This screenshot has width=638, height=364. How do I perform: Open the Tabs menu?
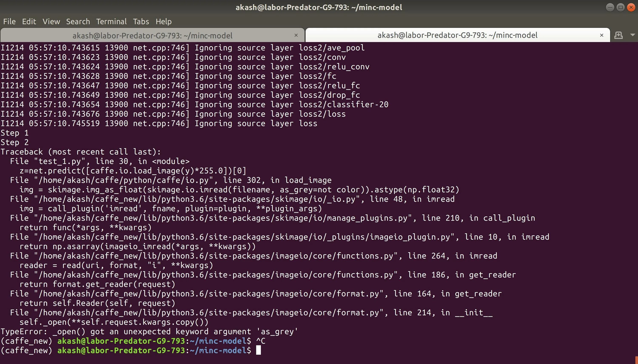pyautogui.click(x=141, y=21)
